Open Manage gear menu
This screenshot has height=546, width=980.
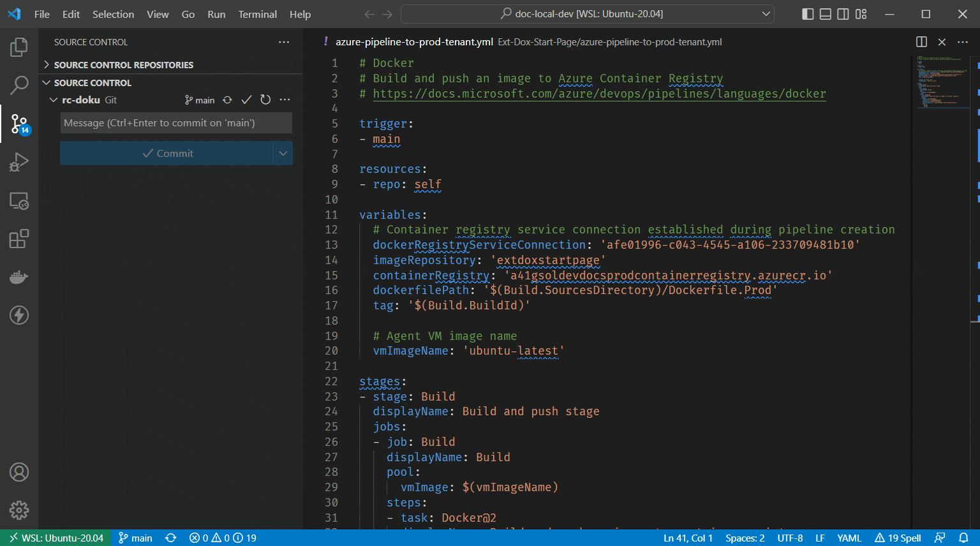pos(19,510)
